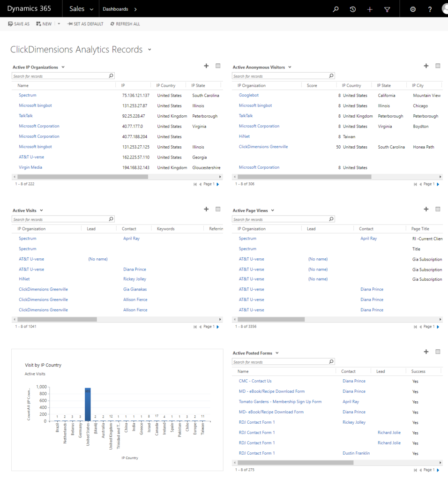Open Dynamics 365 home menu
The width and height of the screenshot is (448, 480).
(29, 8)
